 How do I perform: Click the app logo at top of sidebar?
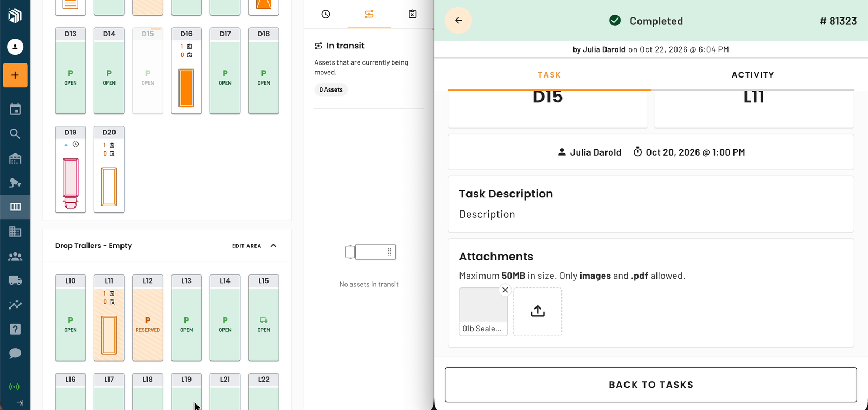[15, 15]
